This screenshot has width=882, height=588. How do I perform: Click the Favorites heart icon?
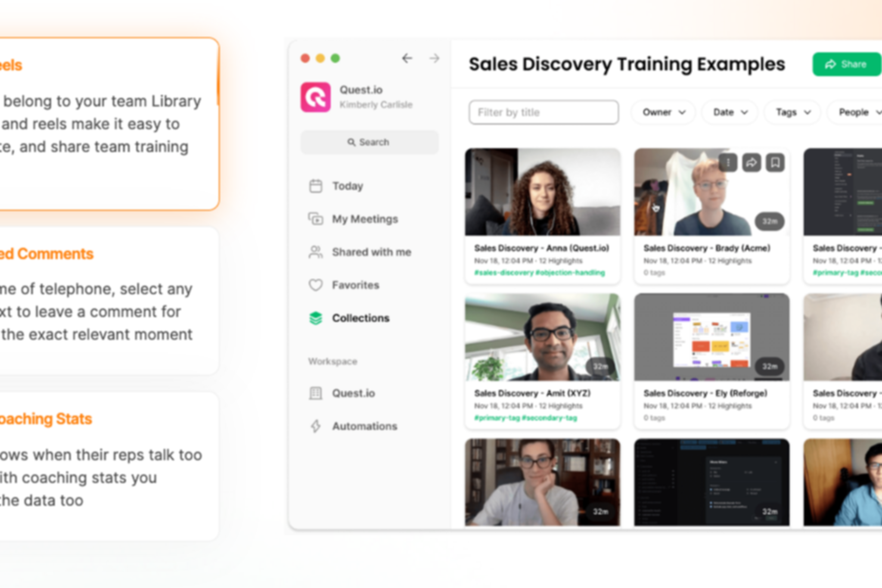tap(316, 285)
